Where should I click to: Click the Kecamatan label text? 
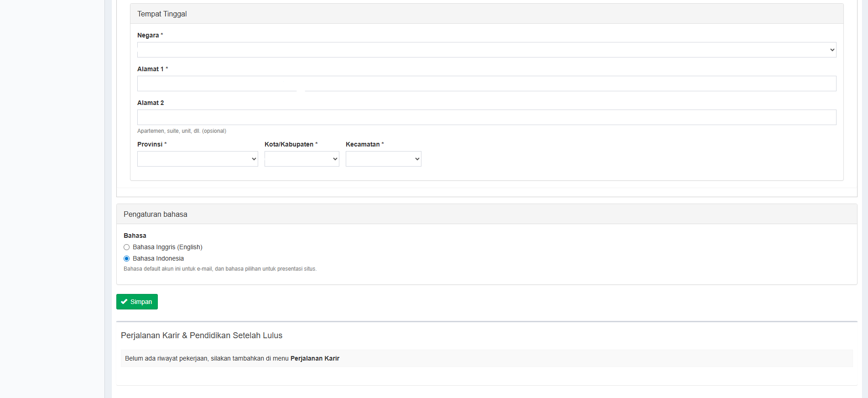point(363,144)
